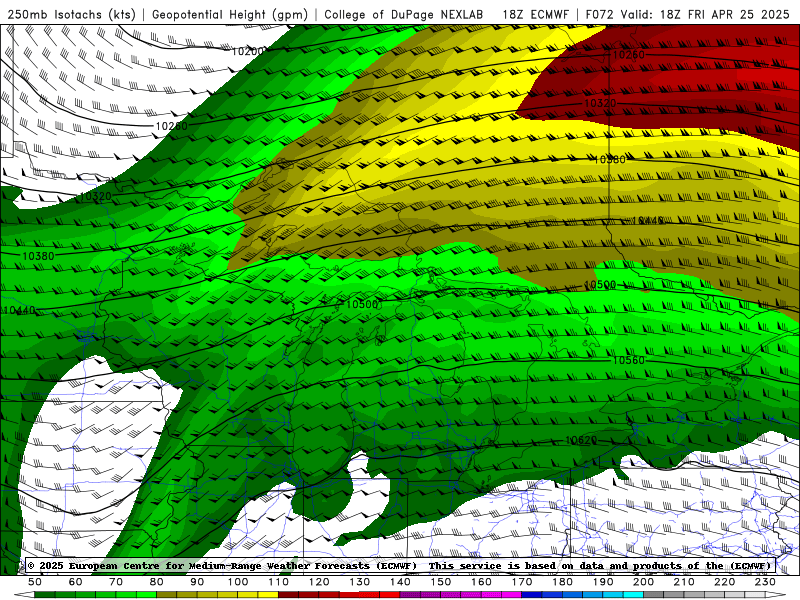Click the '18Z ECMWF' model label
The width and height of the screenshot is (800, 600).
click(x=535, y=14)
